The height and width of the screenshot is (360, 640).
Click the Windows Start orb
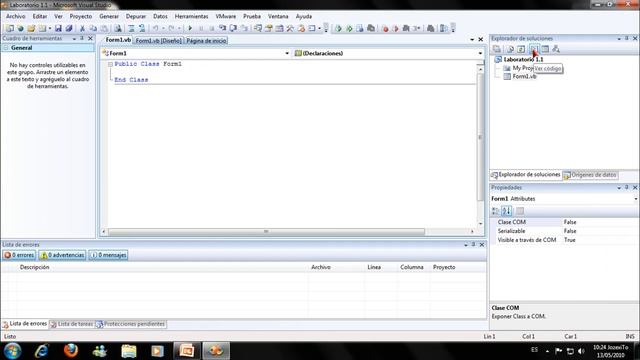(12, 351)
